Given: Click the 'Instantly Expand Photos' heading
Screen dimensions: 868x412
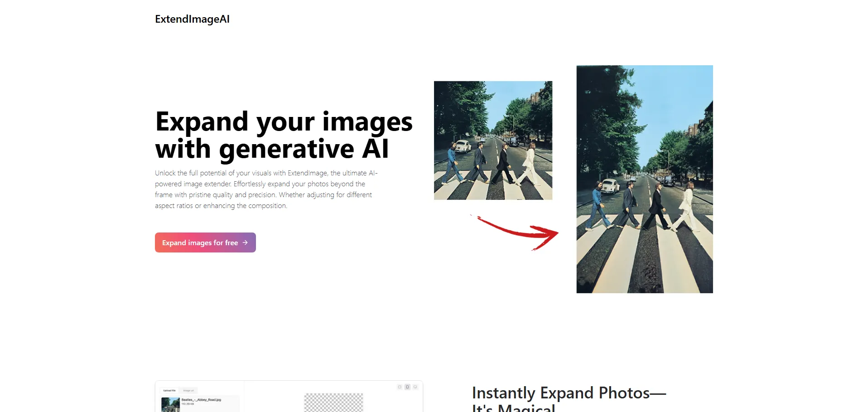Looking at the screenshot, I should (x=569, y=393).
